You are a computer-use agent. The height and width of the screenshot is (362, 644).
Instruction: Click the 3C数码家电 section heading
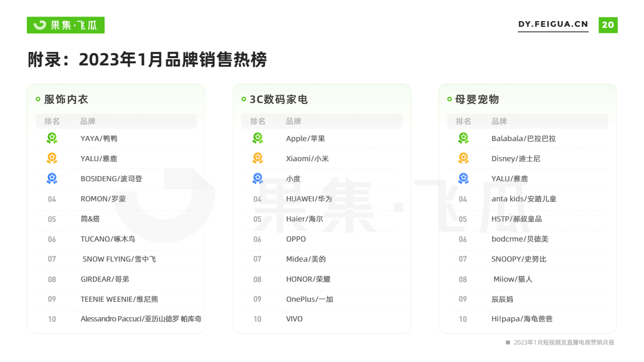tap(279, 99)
